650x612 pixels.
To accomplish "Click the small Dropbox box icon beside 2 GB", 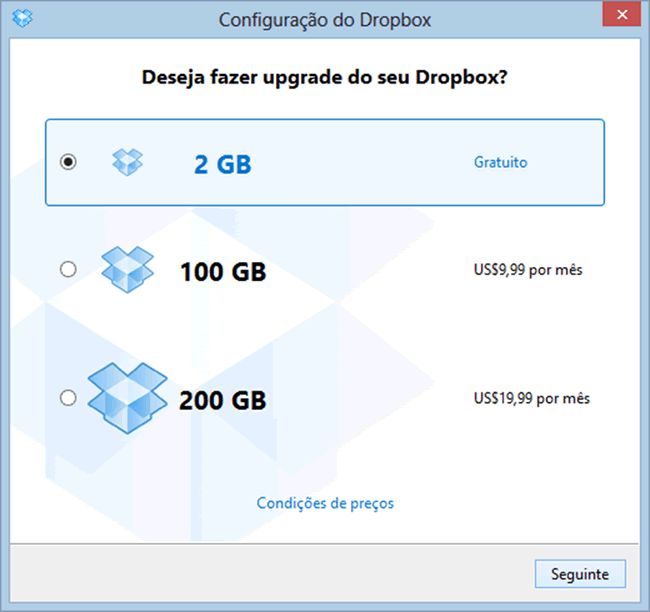I will click(x=127, y=162).
